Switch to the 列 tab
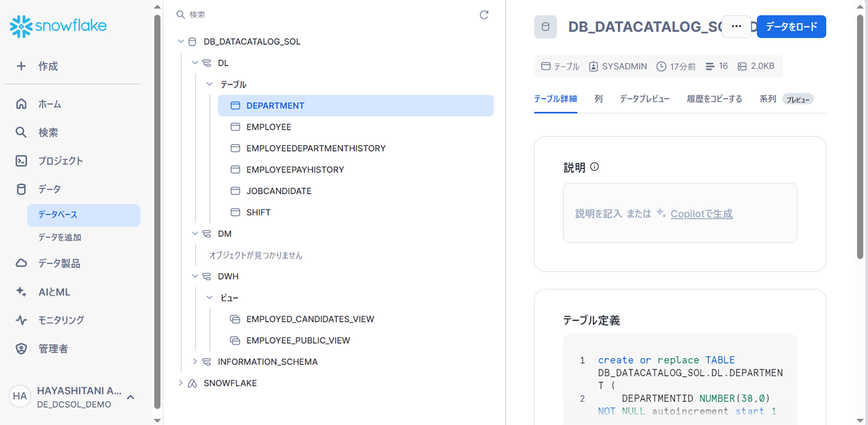 (599, 99)
